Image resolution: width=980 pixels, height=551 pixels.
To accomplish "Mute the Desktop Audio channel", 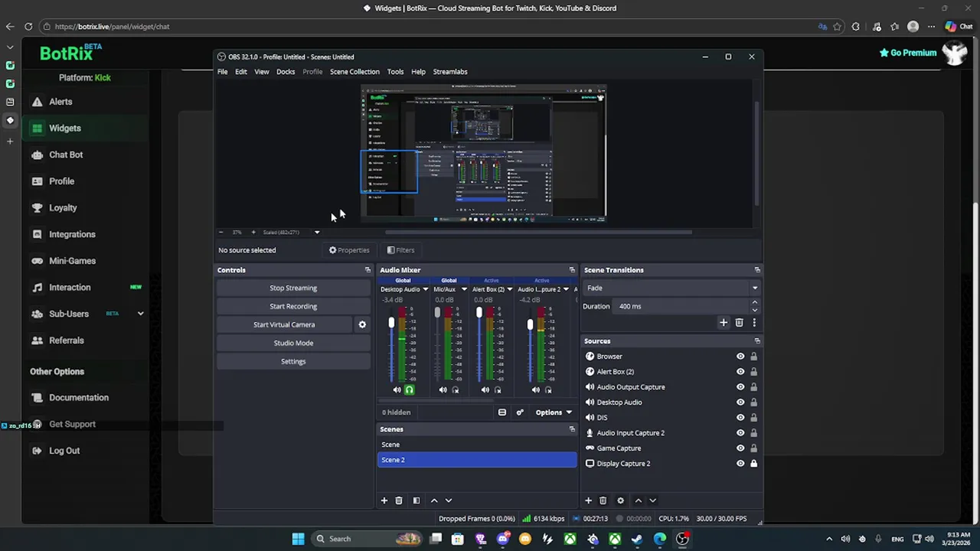I will pyautogui.click(x=397, y=390).
